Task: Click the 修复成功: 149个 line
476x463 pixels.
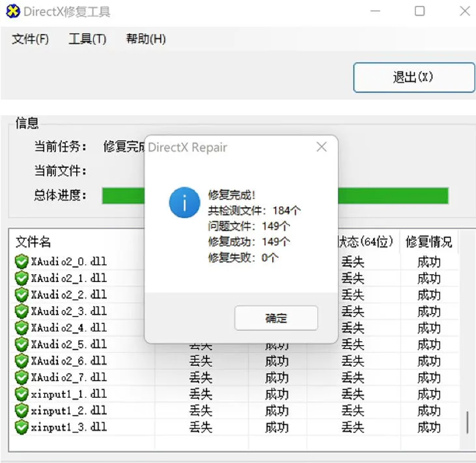Action: tap(249, 242)
